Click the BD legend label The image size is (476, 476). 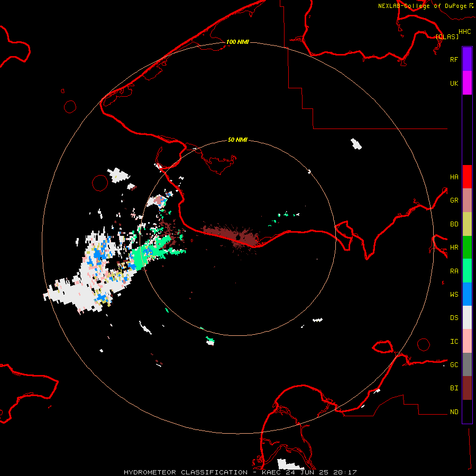tap(454, 224)
